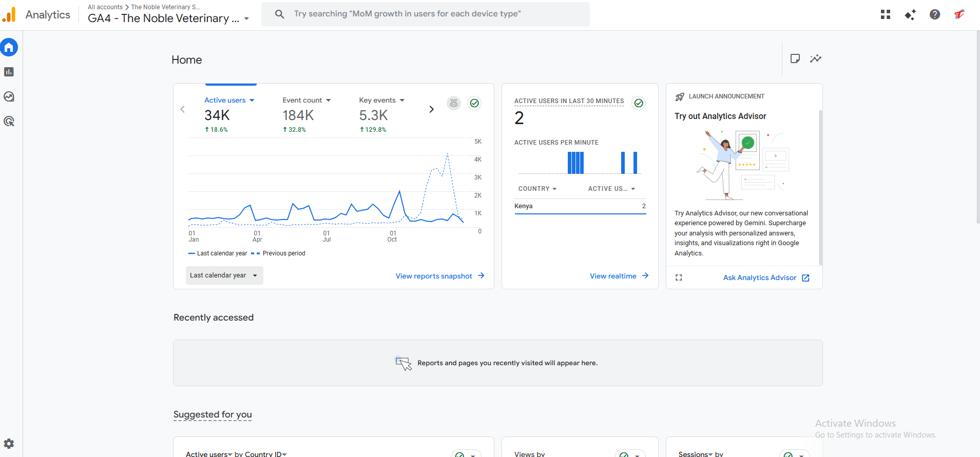Select the Key events metric tab
The image size is (980, 457).
pyautogui.click(x=381, y=101)
